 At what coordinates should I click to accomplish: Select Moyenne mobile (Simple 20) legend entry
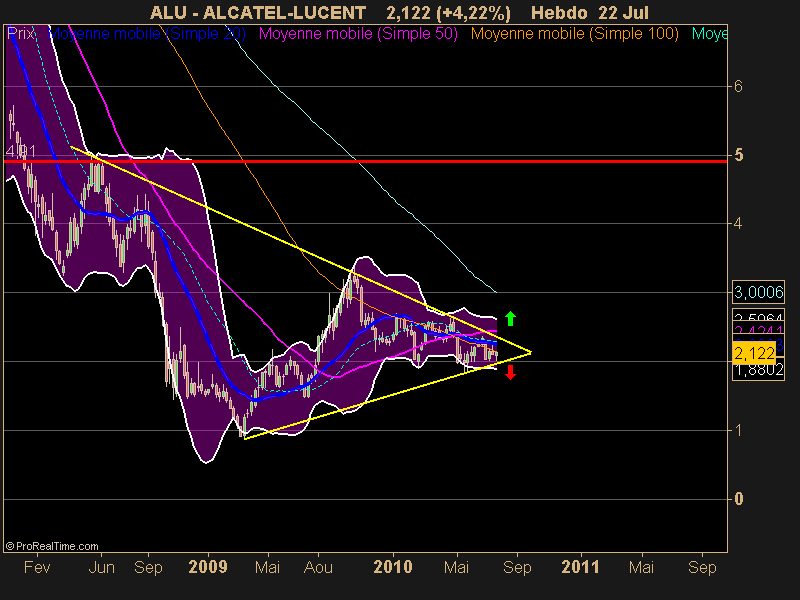tap(147, 34)
